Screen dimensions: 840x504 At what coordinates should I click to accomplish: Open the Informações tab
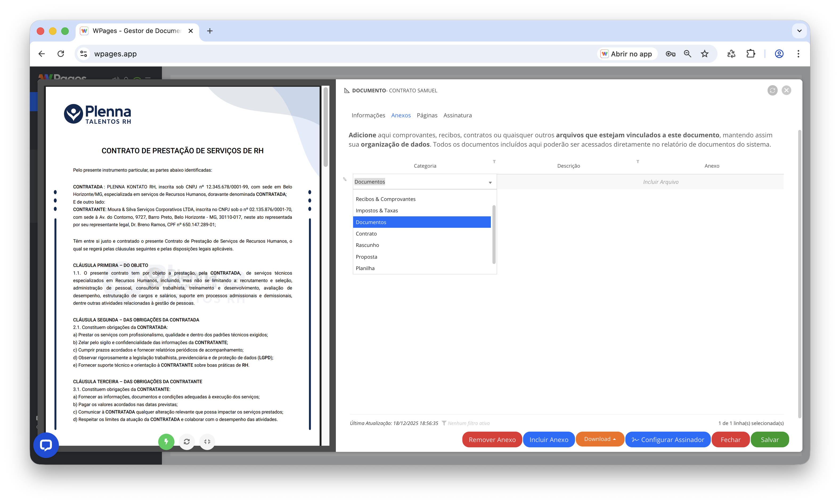(368, 115)
